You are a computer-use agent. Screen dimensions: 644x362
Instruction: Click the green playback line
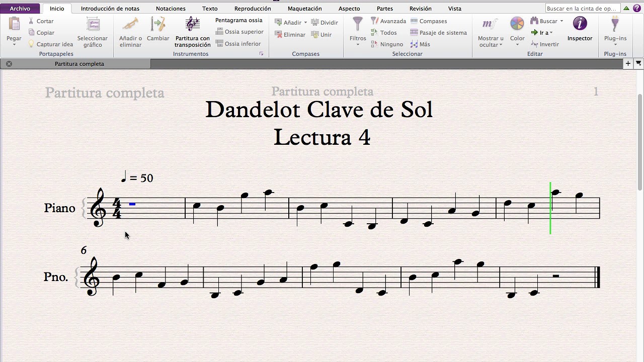550,208
